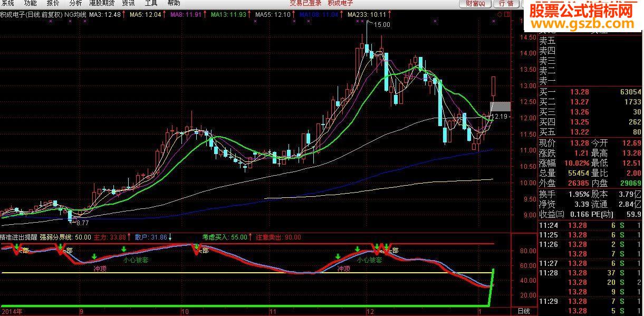Click the first 小心被套 warning label
Viewport: 644px width, 316px height.
(136, 260)
